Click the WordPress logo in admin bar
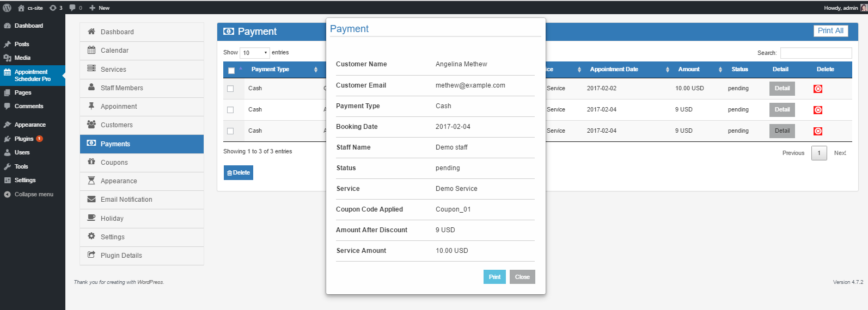Image resolution: width=868 pixels, height=310 pixels. pos(7,8)
